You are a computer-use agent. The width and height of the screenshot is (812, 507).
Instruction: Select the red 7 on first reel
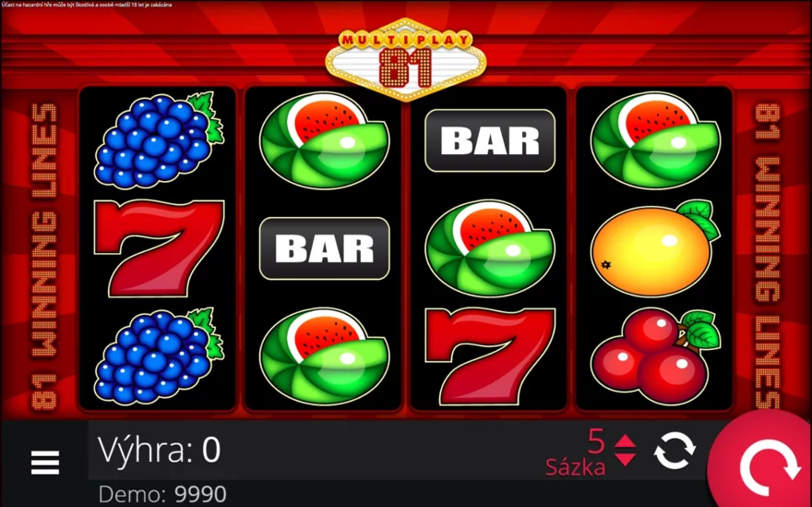159,248
